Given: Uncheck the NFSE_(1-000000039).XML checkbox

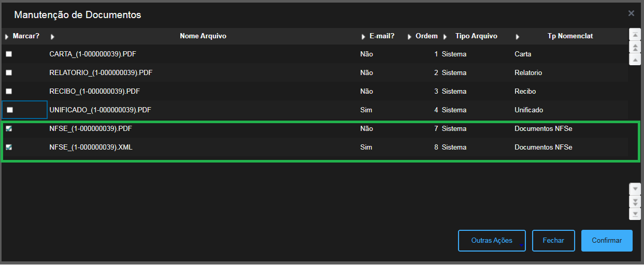Looking at the screenshot, I should (9, 148).
